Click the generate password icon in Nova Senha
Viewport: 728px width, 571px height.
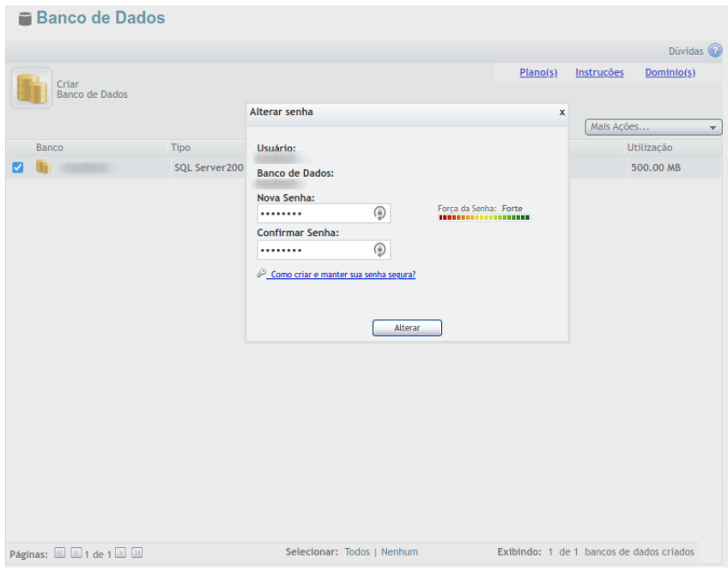click(x=379, y=214)
